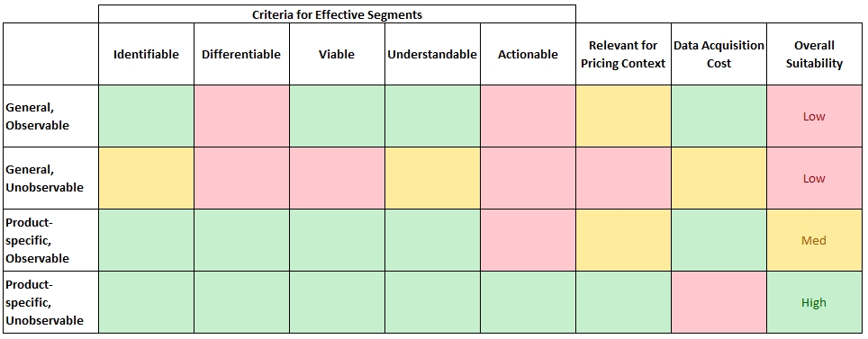Select the Data Acquisition Cost header

tap(719, 54)
